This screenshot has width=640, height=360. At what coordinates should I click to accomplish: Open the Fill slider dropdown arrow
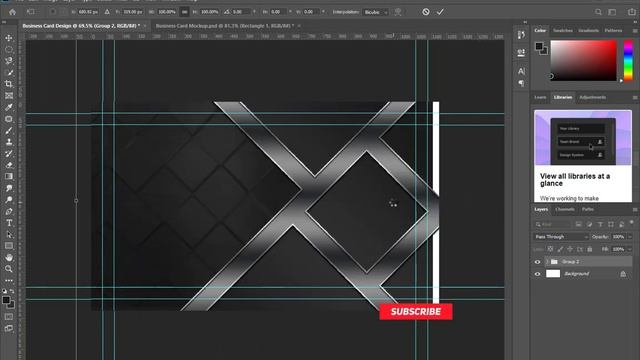tap(630, 249)
